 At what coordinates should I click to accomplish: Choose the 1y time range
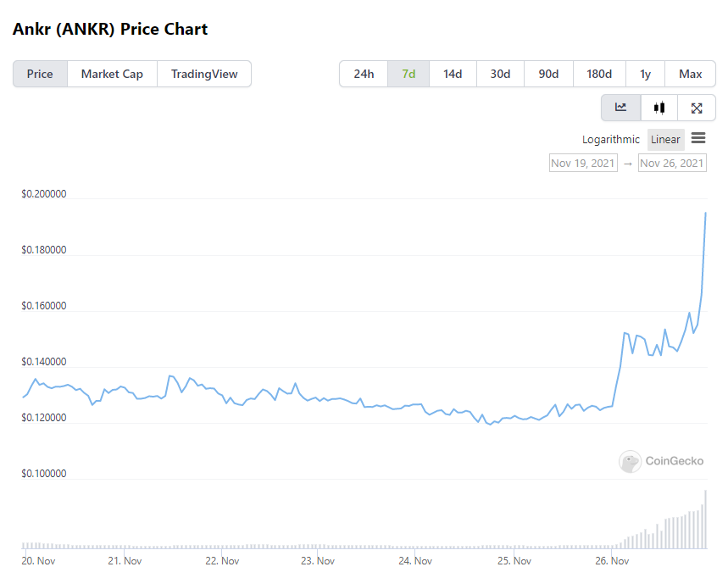click(x=645, y=74)
